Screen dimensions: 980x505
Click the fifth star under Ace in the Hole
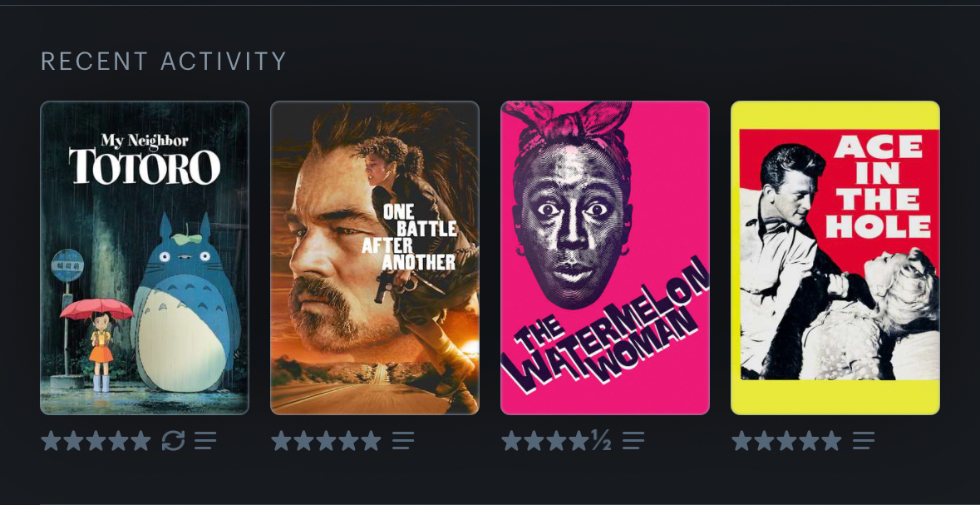tap(831, 441)
